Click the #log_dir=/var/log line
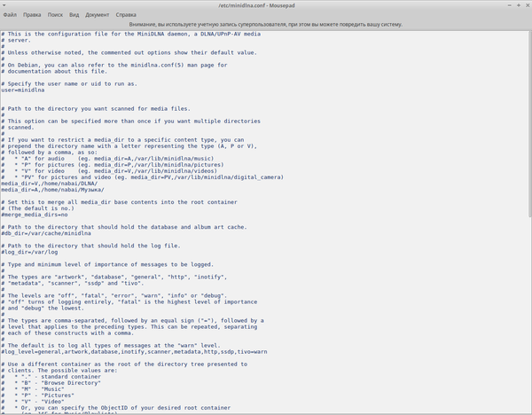 (31, 251)
